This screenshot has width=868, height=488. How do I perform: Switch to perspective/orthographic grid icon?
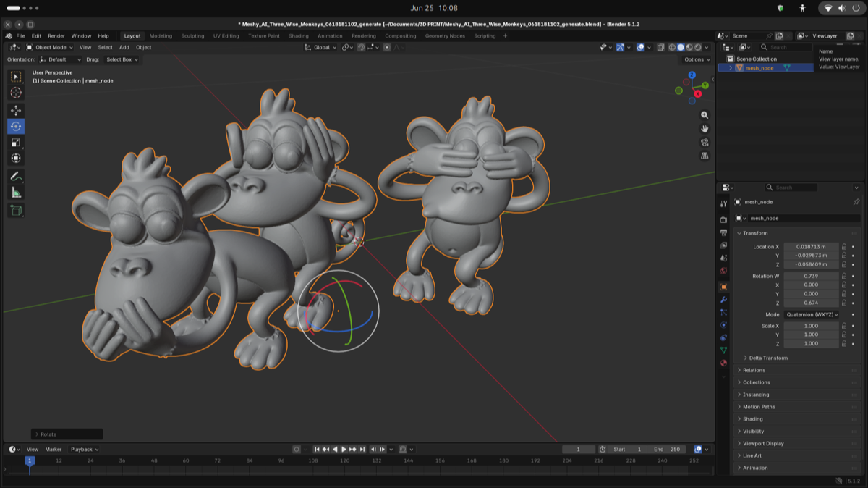(705, 156)
